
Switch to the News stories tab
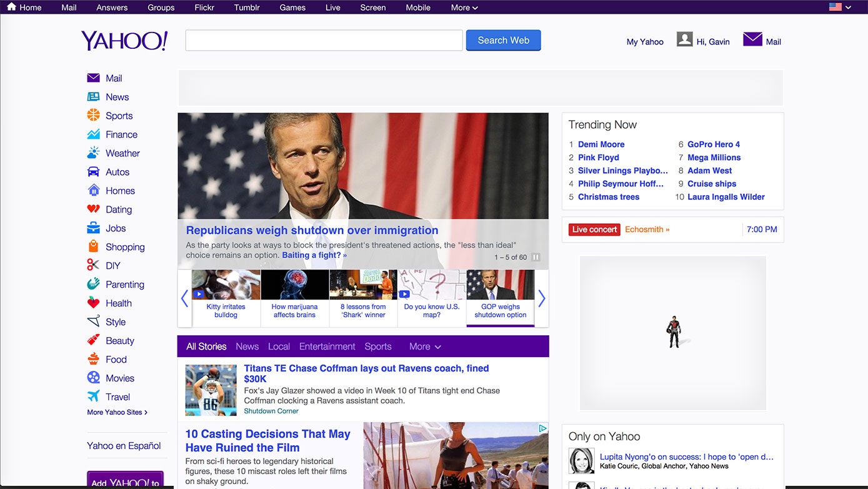point(247,346)
